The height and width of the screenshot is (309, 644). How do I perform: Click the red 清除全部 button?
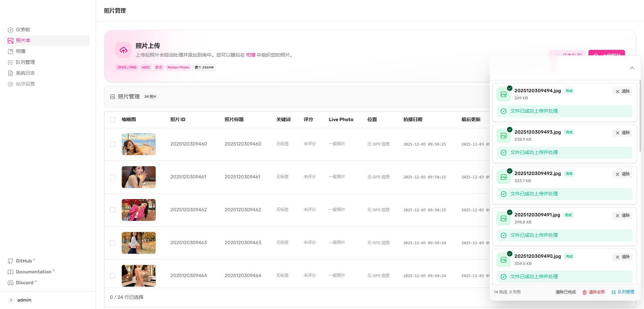pyautogui.click(x=594, y=292)
